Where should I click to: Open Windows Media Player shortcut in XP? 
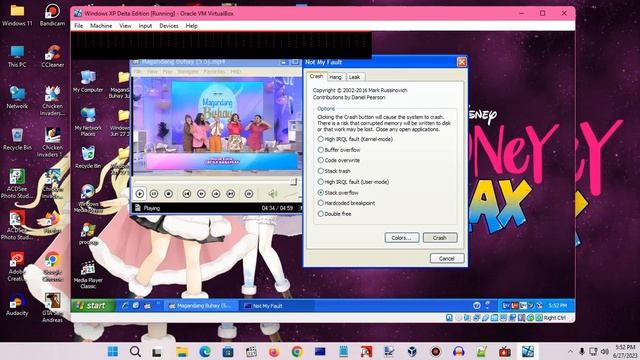[x=88, y=199]
